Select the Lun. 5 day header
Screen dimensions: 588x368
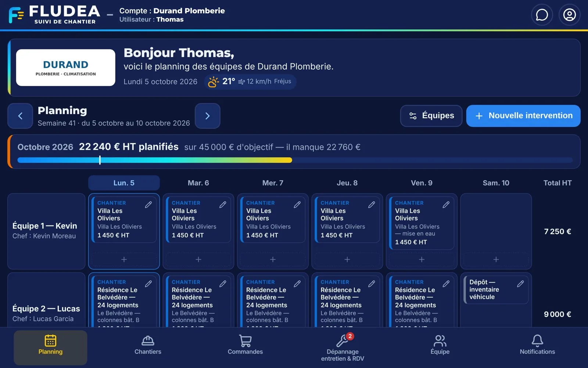124,183
